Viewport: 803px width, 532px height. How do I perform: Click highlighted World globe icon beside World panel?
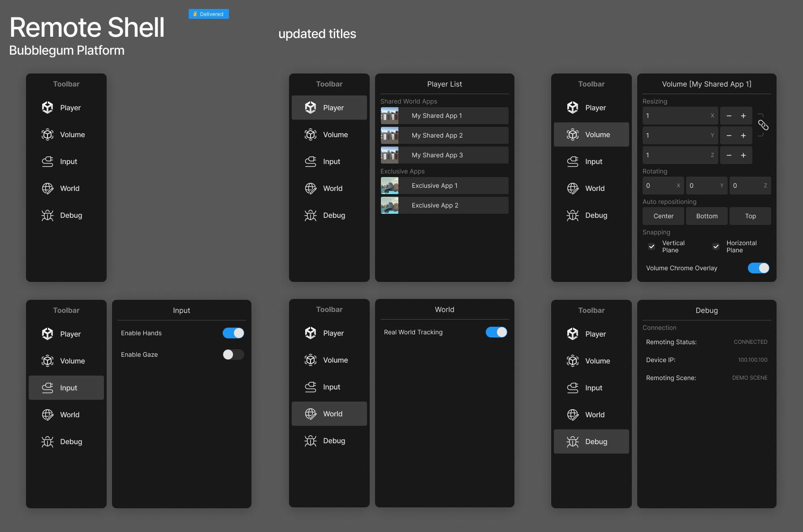311,414
